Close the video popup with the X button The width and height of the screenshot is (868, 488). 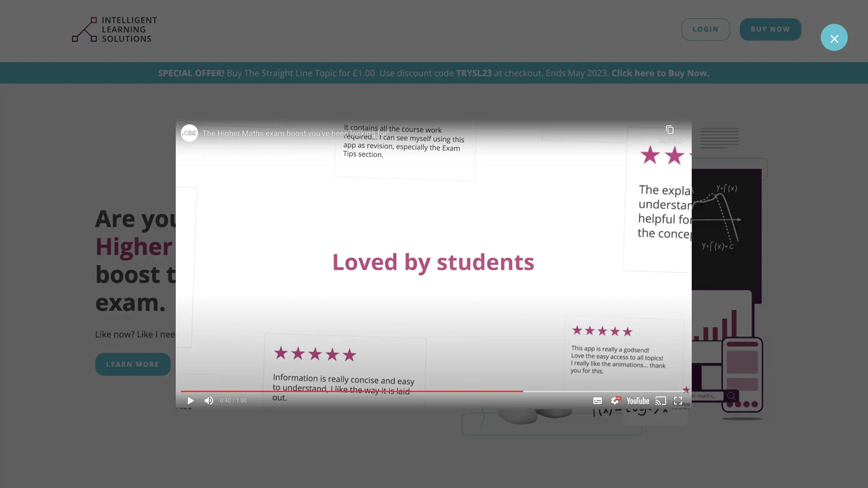click(834, 38)
